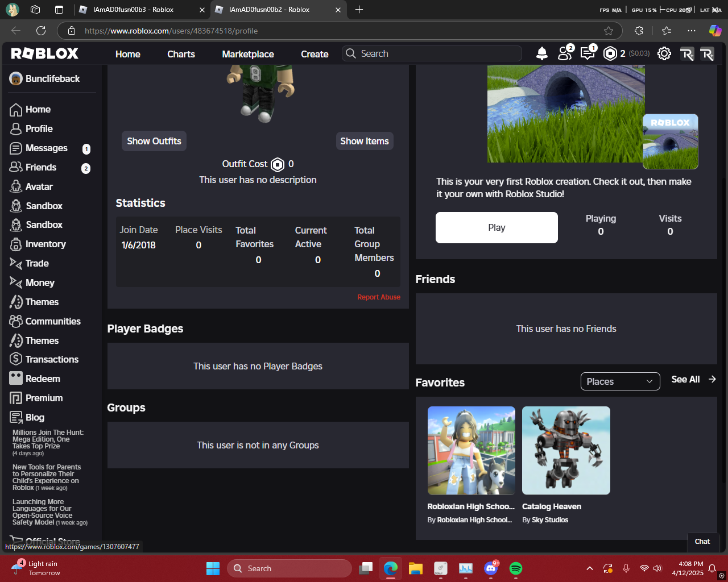Open Create in the top navigation

click(315, 54)
